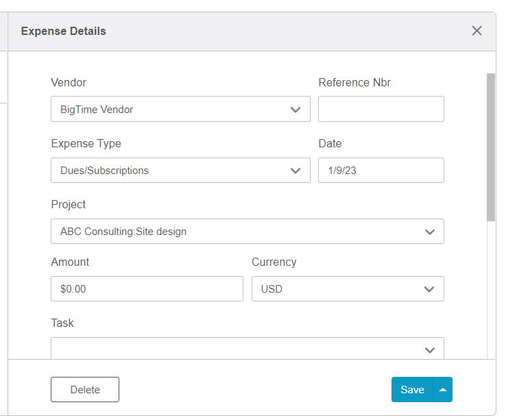Open the Project dropdown chevron
Screen dimensions: 506x420
[x=429, y=232]
